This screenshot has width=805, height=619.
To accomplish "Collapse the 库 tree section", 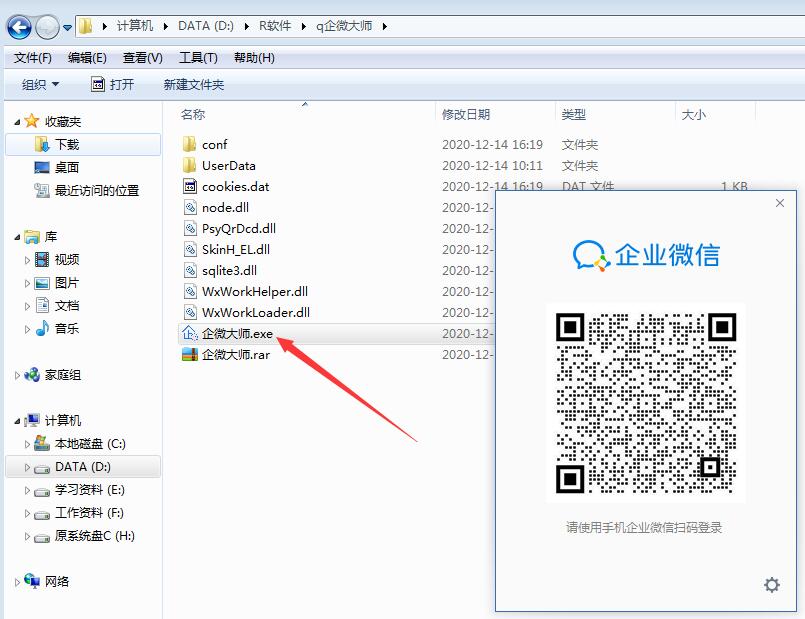I will click(x=17, y=237).
